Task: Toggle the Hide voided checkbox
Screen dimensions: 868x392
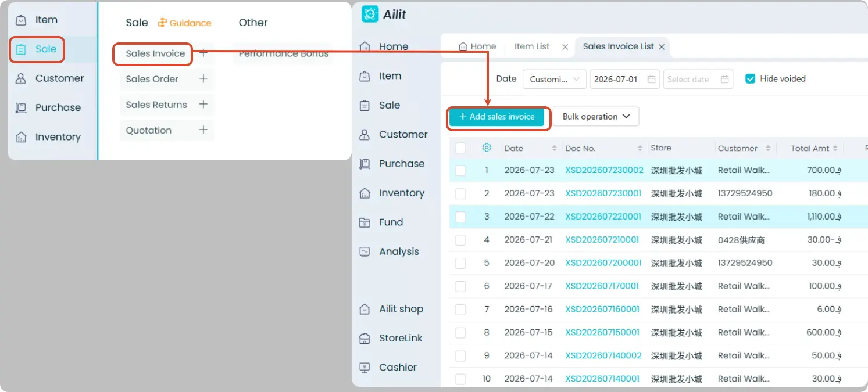Action: 750,78
